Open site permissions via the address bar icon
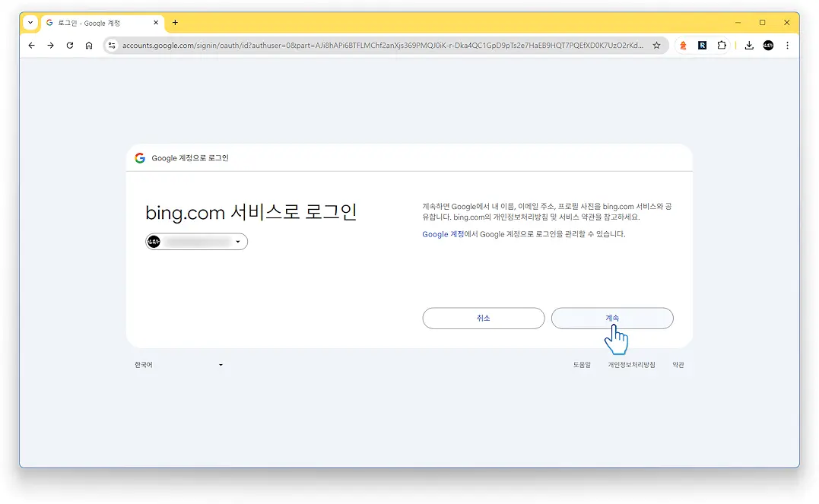Screen dimensions: 819x504 [111, 45]
